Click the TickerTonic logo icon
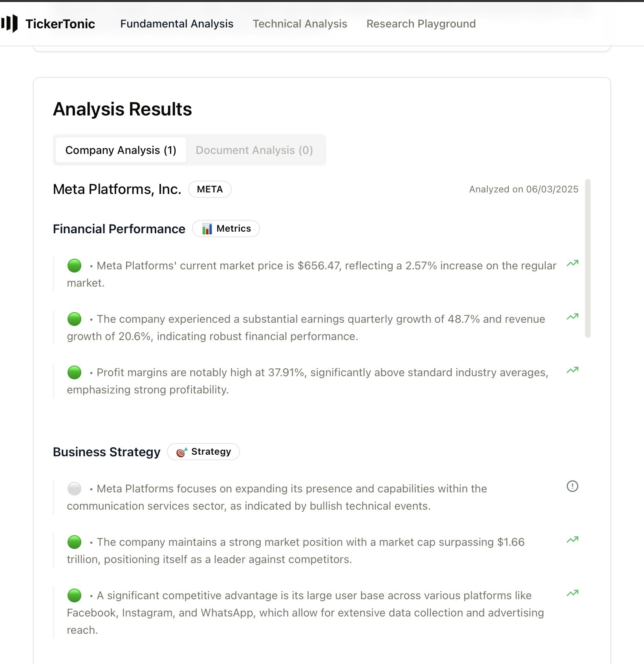Viewport: 644px width, 664px height. coord(9,24)
